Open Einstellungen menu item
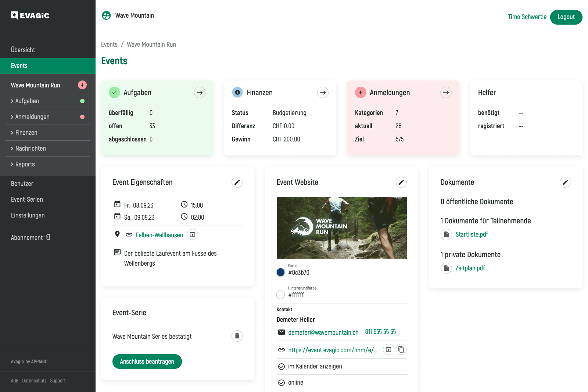This screenshot has width=588, height=392. (x=28, y=215)
